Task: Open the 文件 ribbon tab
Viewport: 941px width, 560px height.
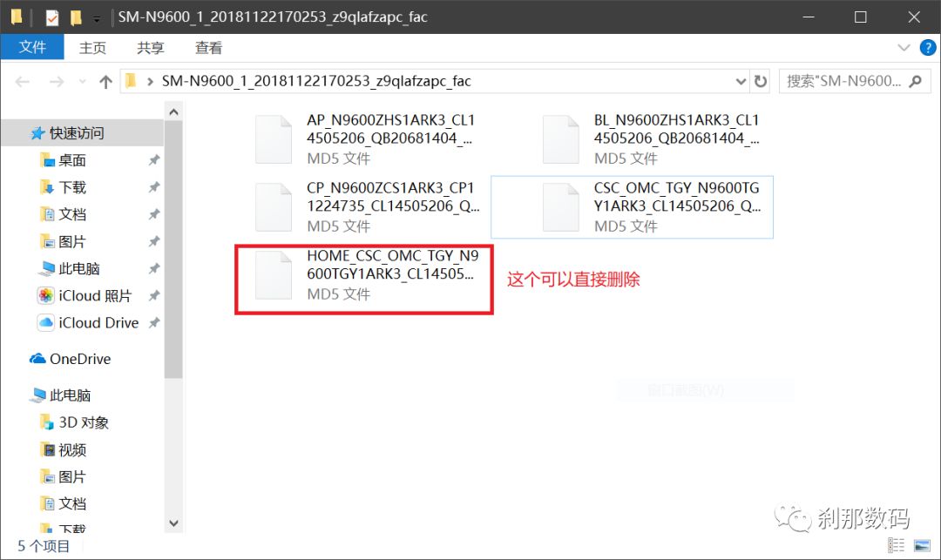Action: tap(32, 47)
